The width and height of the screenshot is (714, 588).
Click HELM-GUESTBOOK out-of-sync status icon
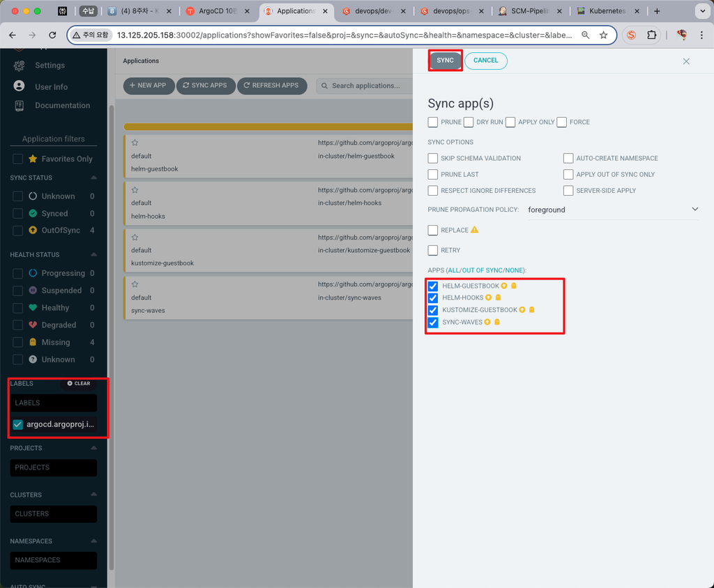click(x=504, y=286)
